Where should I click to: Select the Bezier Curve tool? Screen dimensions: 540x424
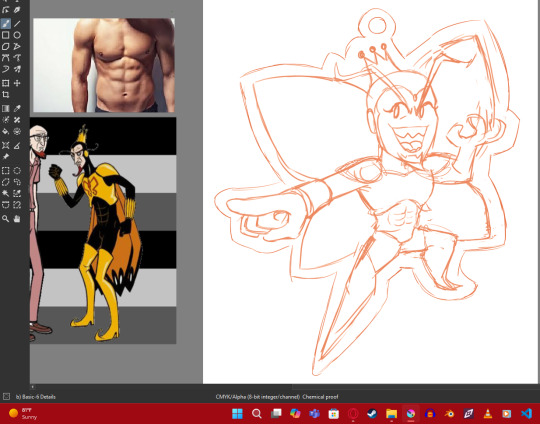point(6,58)
